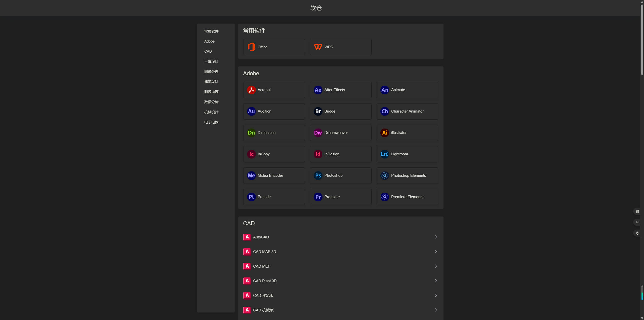Open 数据分析 sidebar category
644x320 pixels.
click(211, 102)
